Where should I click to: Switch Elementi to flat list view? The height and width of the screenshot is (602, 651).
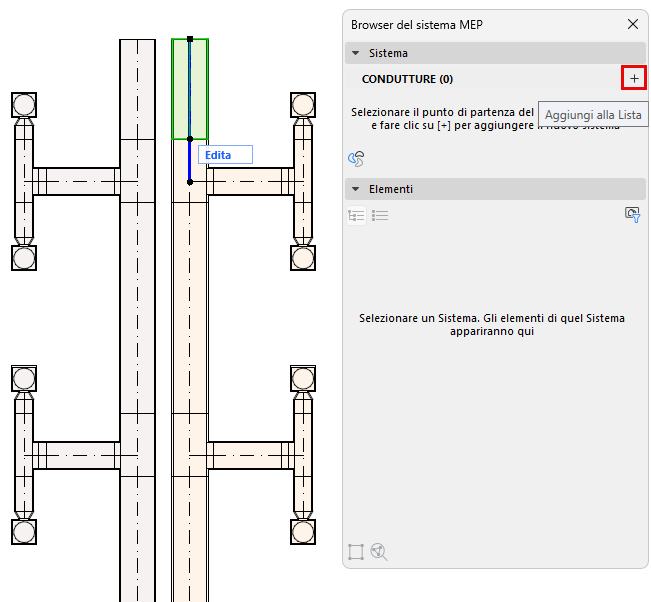click(380, 215)
